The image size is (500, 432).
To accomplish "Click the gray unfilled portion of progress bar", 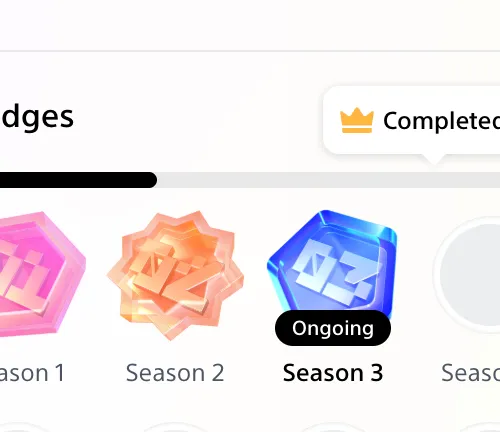I will coord(328,180).
